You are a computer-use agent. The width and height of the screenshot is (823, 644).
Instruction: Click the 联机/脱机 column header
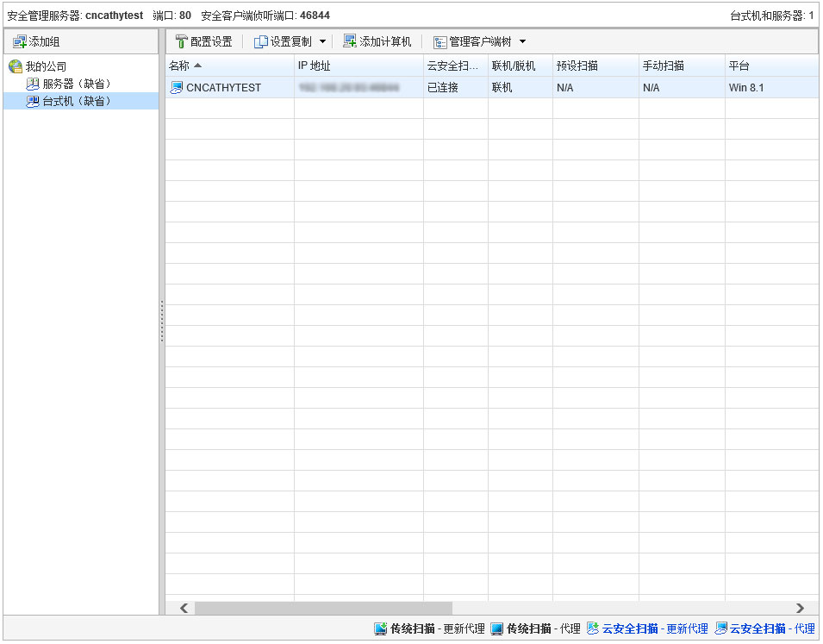[513, 66]
